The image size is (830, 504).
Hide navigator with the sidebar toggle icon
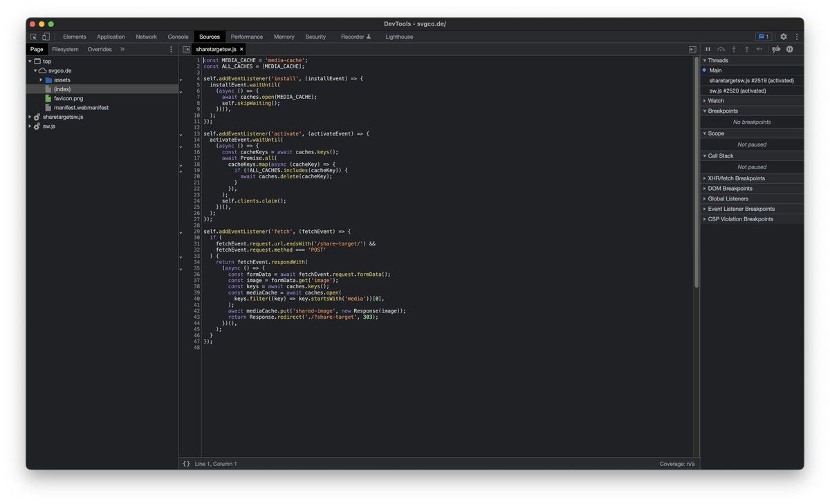click(x=187, y=49)
